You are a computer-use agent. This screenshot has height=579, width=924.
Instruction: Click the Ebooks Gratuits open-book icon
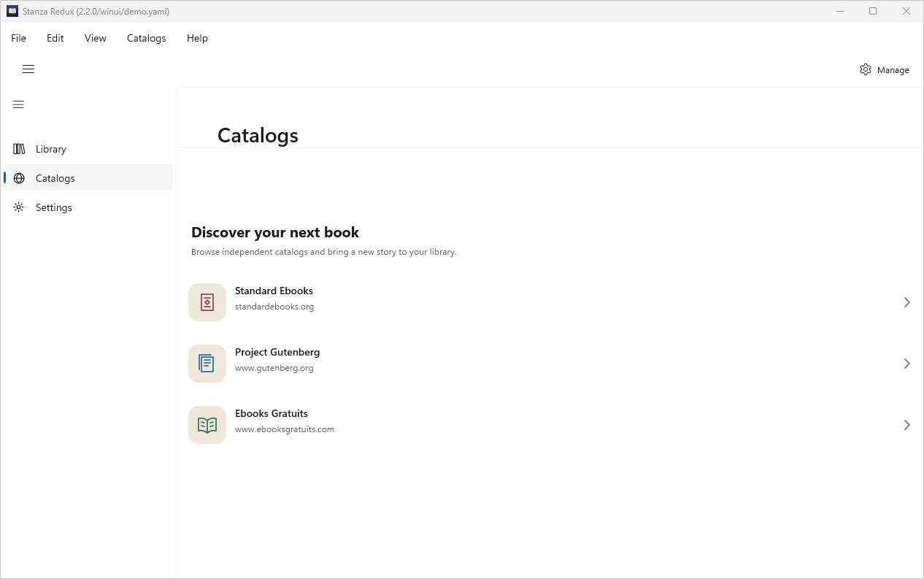[207, 425]
